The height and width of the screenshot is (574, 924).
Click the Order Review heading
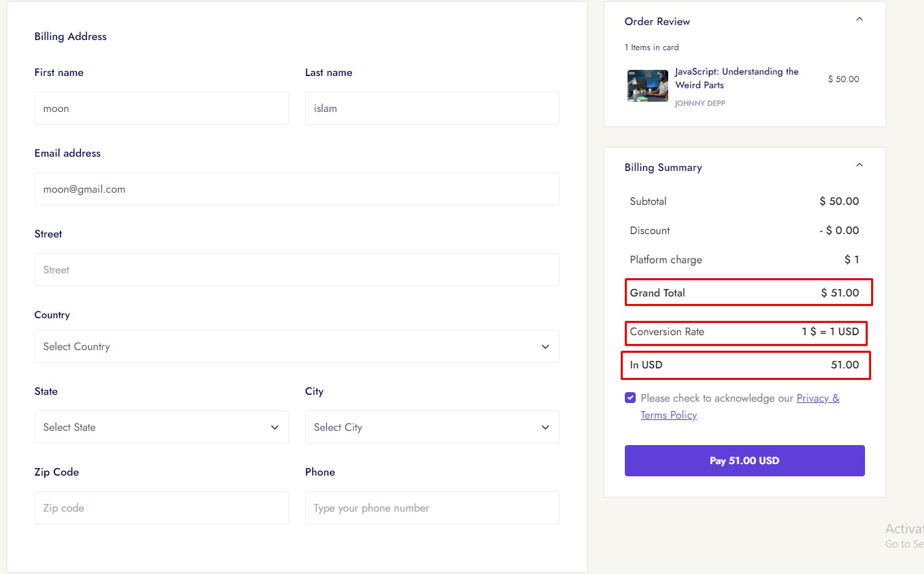coord(657,22)
